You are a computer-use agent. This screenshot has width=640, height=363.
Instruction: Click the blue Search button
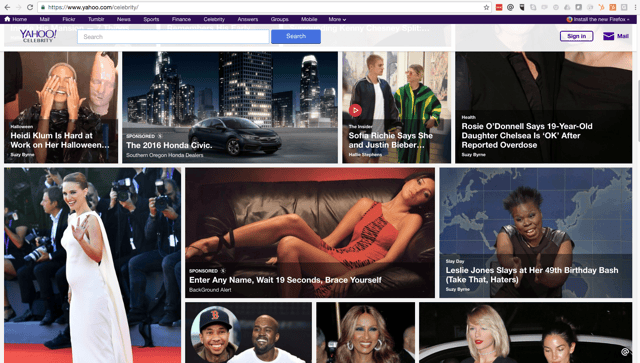pyautogui.click(x=296, y=36)
